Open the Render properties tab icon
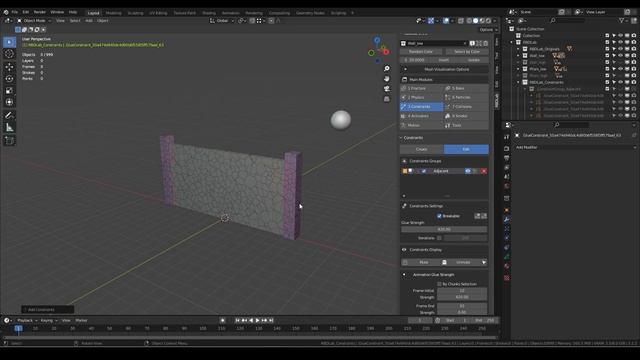Image resolution: width=640 pixels, height=360 pixels. pyautogui.click(x=507, y=149)
